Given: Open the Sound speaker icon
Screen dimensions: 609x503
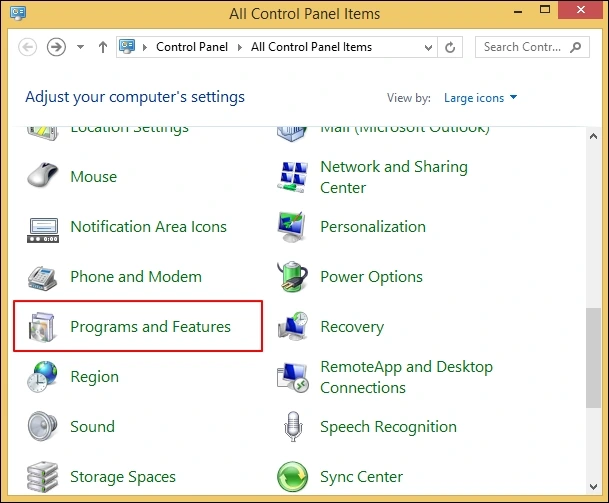Looking at the screenshot, I should click(x=42, y=426).
